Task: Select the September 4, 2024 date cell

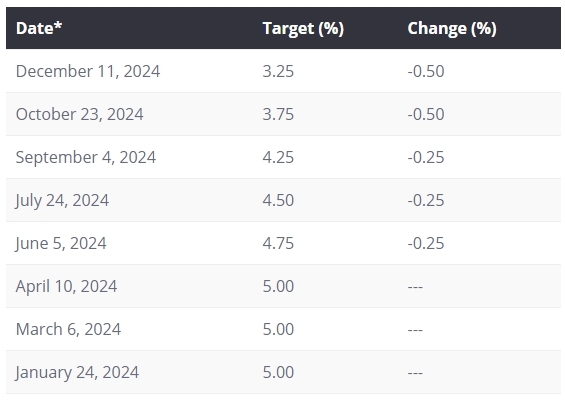Action: pyautogui.click(x=86, y=157)
